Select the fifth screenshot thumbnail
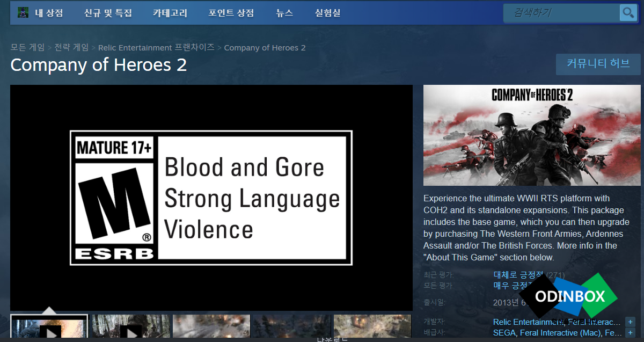The height and width of the screenshot is (342, 644). (x=372, y=326)
